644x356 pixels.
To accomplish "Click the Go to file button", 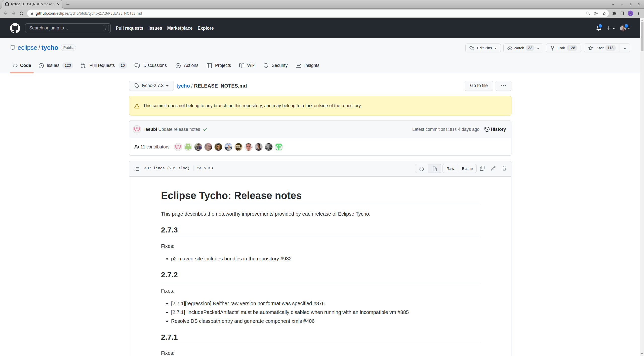I will pos(478,86).
